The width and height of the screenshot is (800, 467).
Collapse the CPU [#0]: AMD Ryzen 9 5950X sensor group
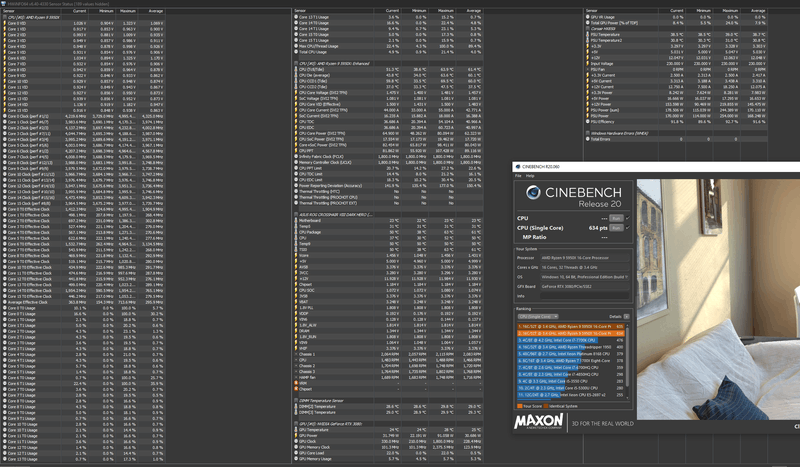(x=5, y=17)
